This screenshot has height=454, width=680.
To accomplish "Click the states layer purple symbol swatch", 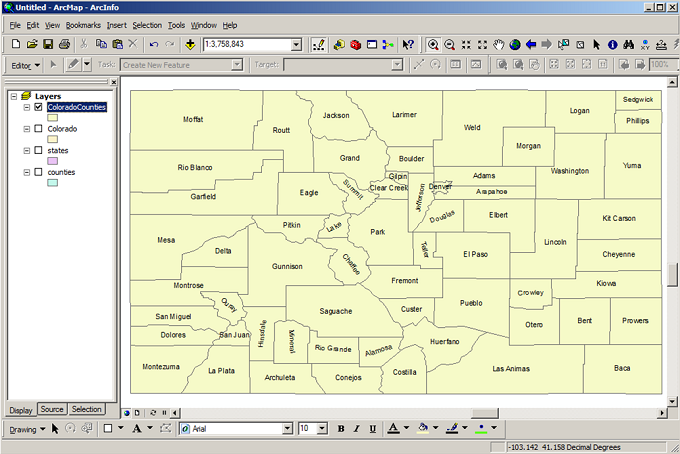I will tap(53, 161).
